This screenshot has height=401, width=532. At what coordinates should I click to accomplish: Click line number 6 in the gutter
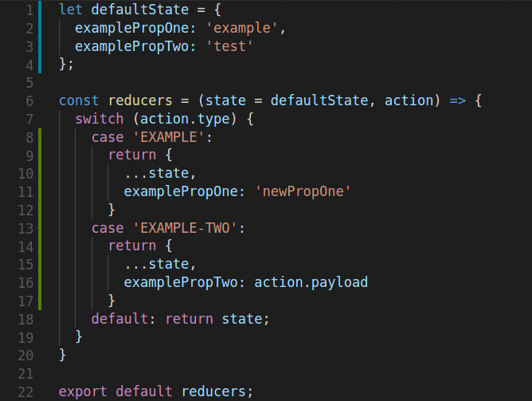(x=29, y=101)
